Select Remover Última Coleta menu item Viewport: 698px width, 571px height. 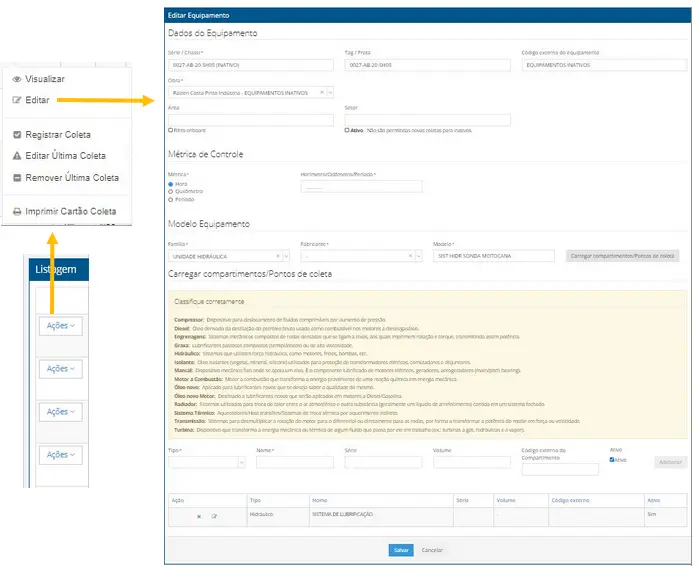pos(72,178)
